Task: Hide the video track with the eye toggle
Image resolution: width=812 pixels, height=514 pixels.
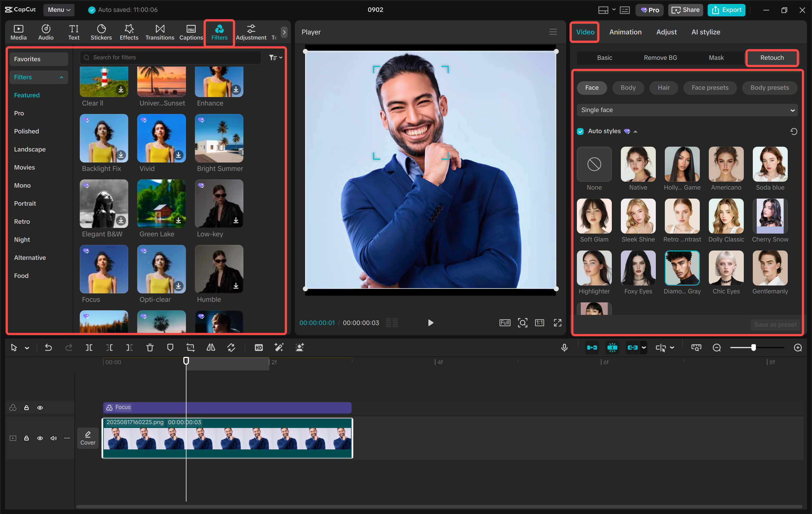Action: [40, 438]
